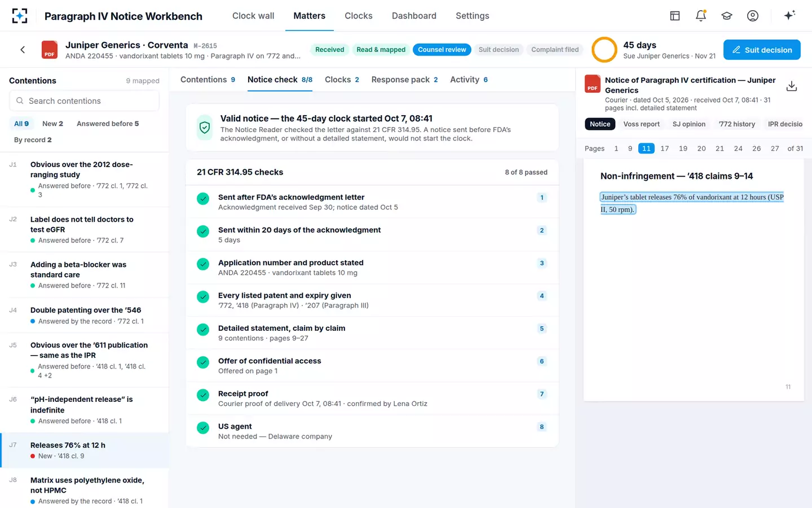Open page reference 1 for FDA acknowledgment letter check
The image size is (812, 508).
pos(542,198)
